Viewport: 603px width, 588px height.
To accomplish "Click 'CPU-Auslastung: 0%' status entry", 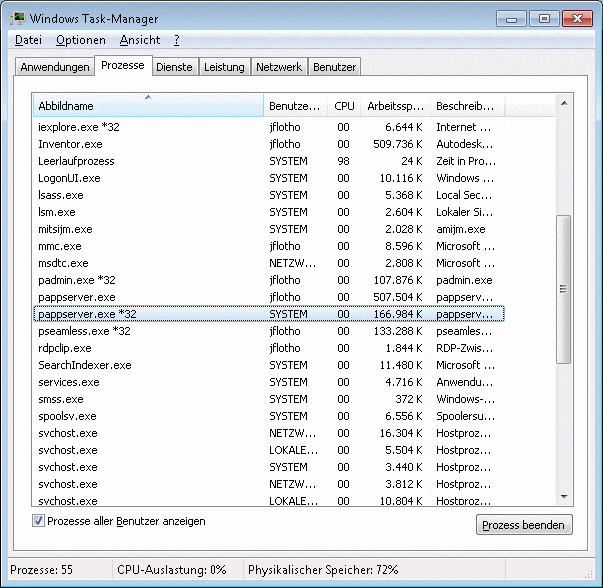I will (x=172, y=570).
